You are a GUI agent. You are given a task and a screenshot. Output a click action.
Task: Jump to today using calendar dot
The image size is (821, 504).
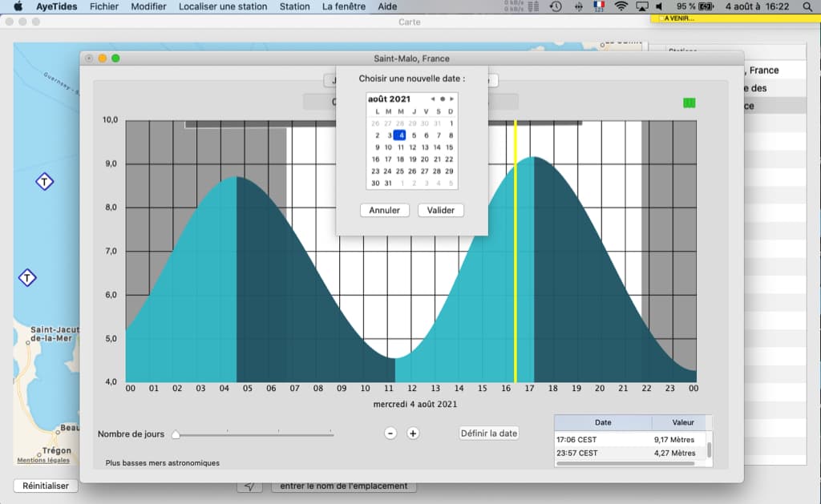coord(443,99)
